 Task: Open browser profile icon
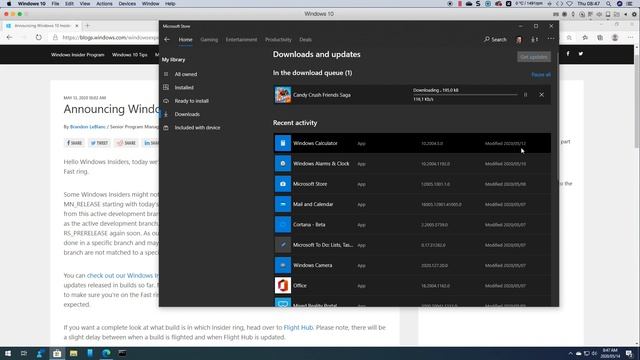(x=615, y=38)
